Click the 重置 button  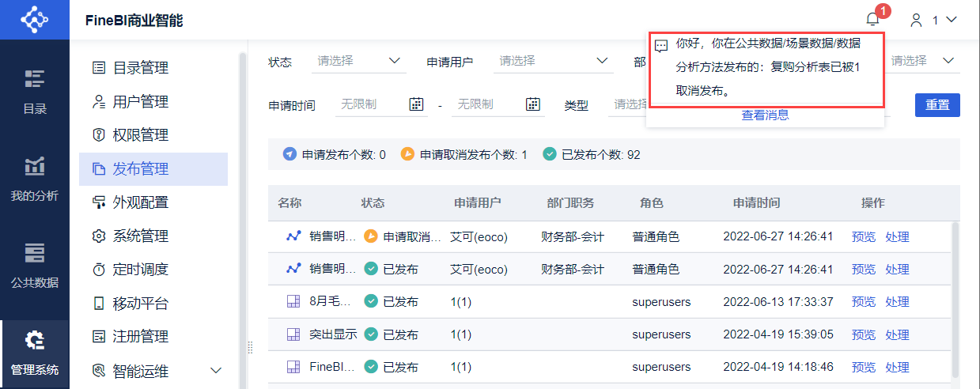[x=937, y=105]
